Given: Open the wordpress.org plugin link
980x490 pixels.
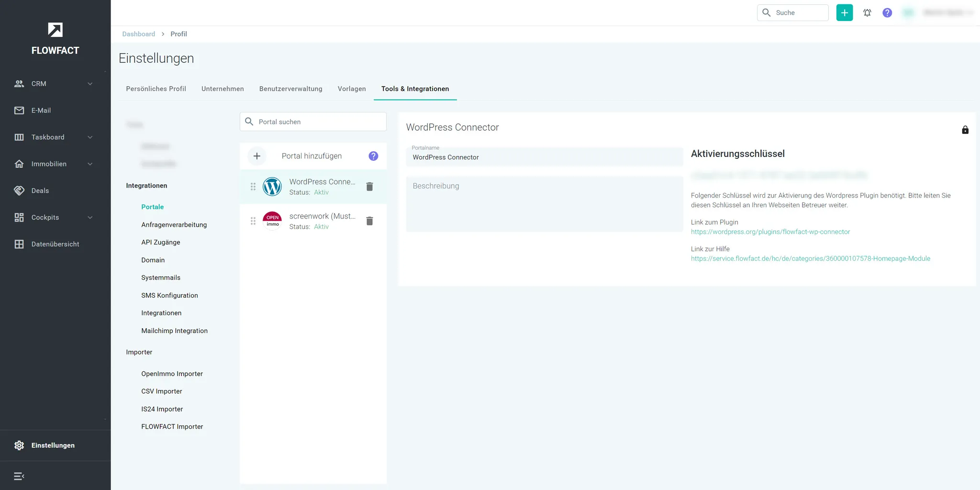Looking at the screenshot, I should click(x=770, y=232).
